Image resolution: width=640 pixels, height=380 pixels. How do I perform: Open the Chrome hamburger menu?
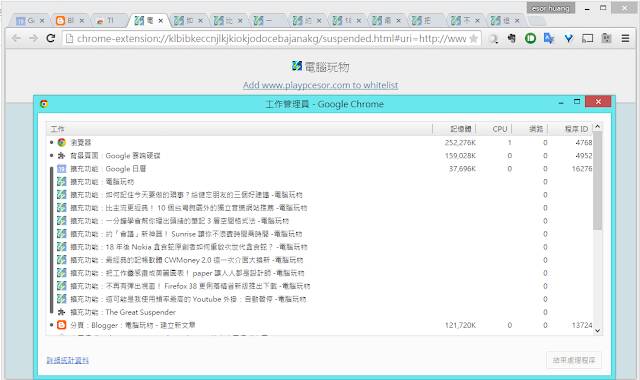coord(625,38)
